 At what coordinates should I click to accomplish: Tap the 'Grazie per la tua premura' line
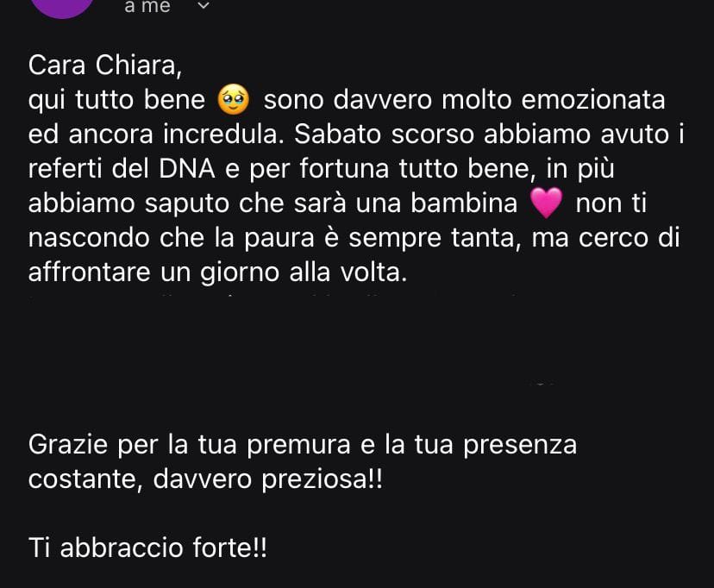(x=190, y=445)
